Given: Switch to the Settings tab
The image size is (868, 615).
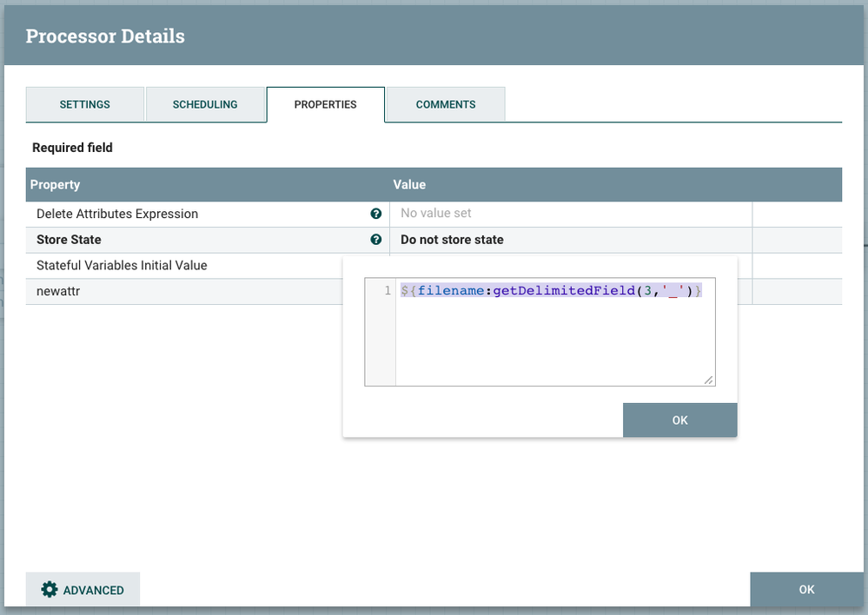Looking at the screenshot, I should coord(85,104).
